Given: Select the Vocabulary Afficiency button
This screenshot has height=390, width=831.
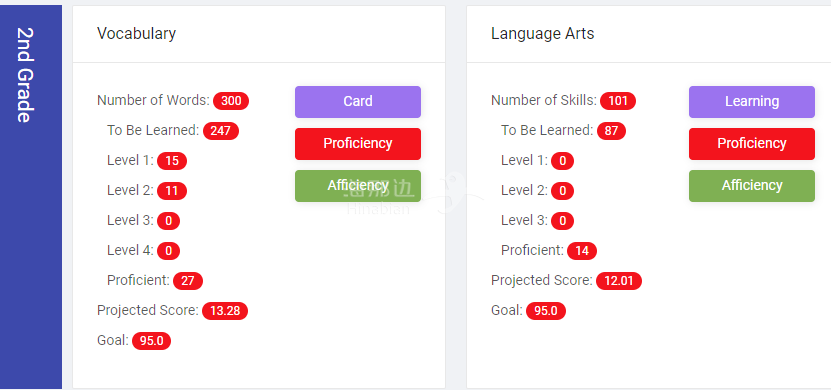Looking at the screenshot, I should [x=358, y=186].
